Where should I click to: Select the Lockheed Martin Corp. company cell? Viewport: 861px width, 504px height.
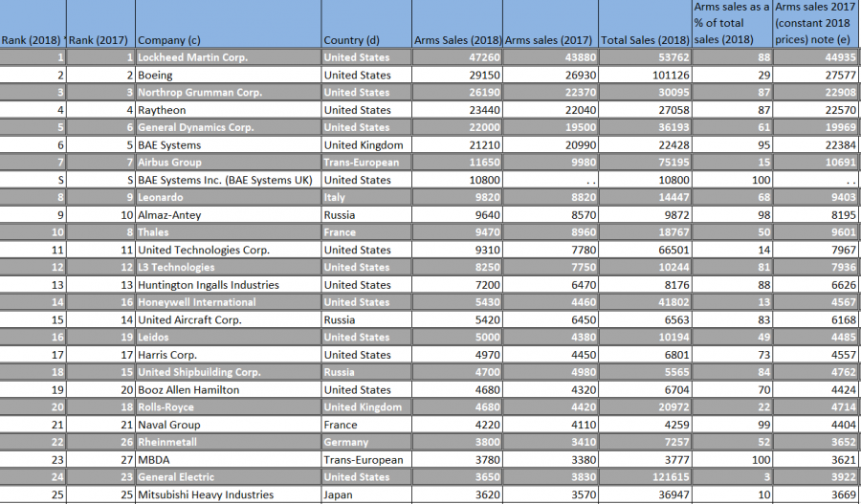229,57
